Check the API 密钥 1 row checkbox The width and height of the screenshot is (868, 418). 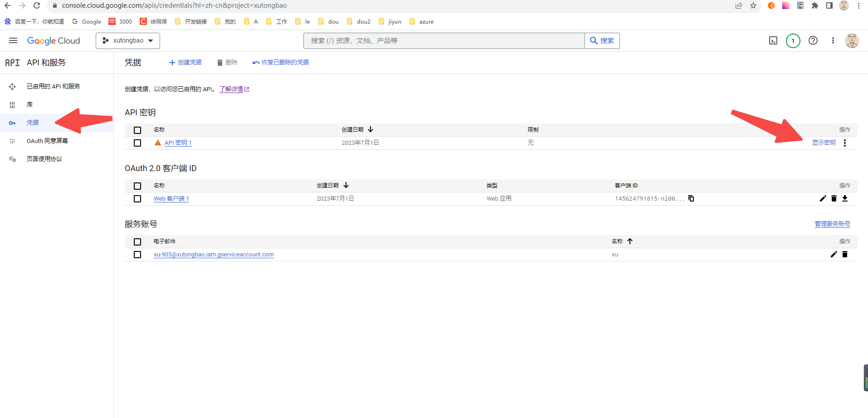[137, 143]
